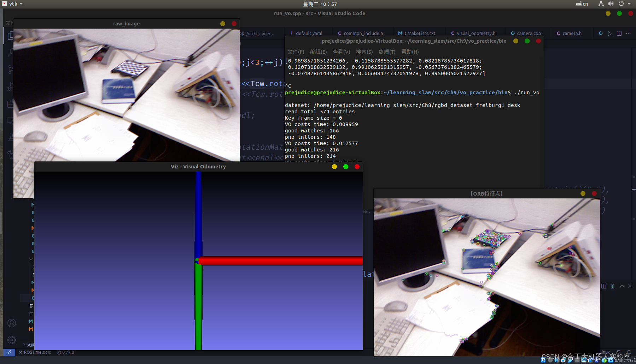Minimize VS Code with yellow title button
The image size is (636, 364).
click(608, 13)
